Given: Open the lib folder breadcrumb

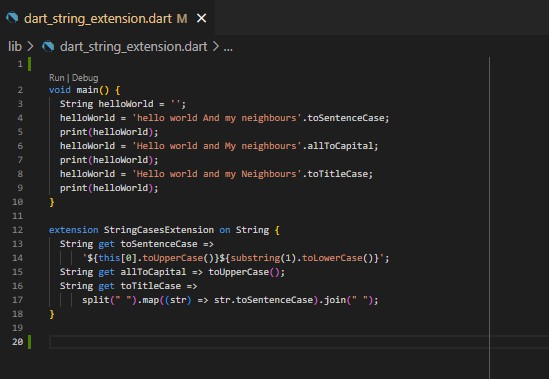Looking at the screenshot, I should 15,47.
